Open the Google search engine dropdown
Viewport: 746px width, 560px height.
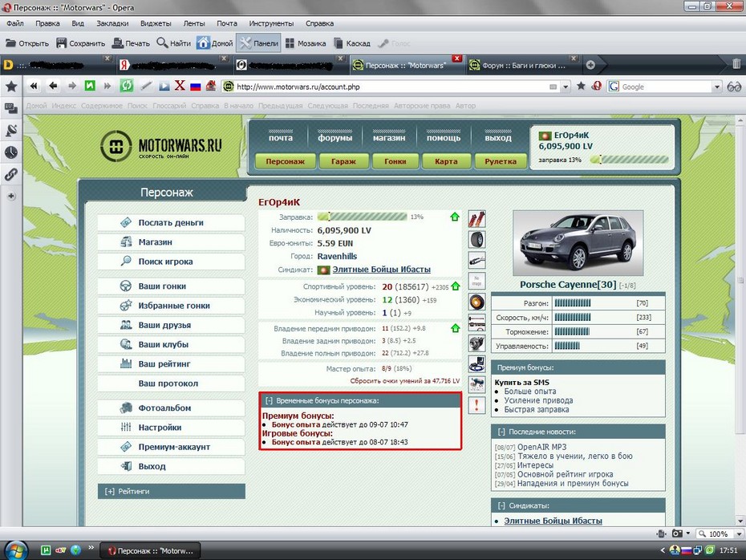(716, 87)
